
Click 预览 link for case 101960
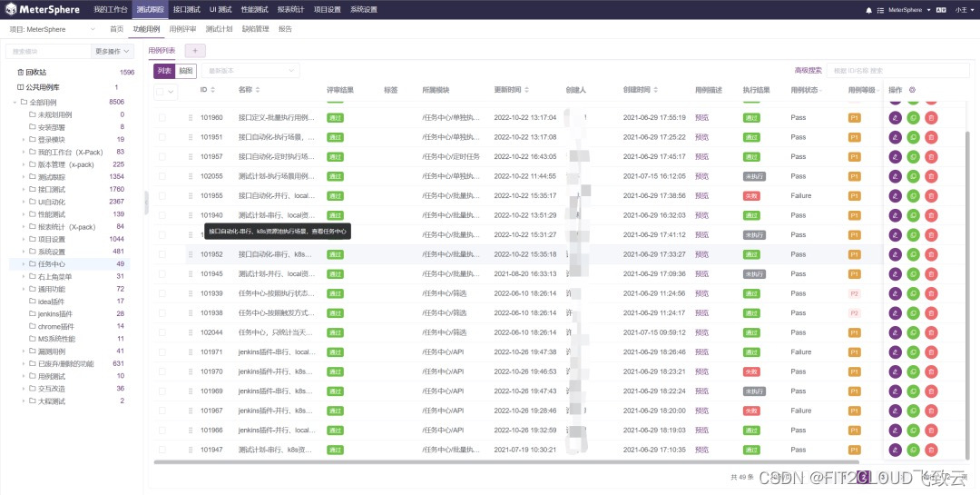pyautogui.click(x=701, y=117)
